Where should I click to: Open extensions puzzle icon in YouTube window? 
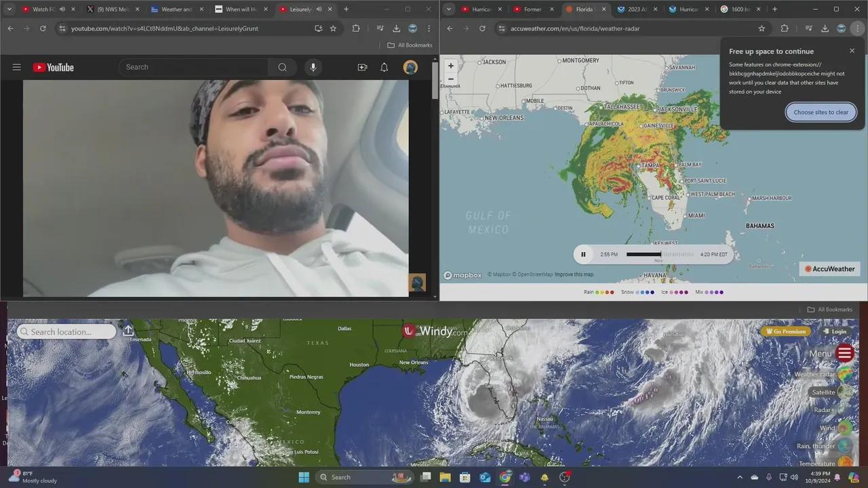click(x=356, y=28)
